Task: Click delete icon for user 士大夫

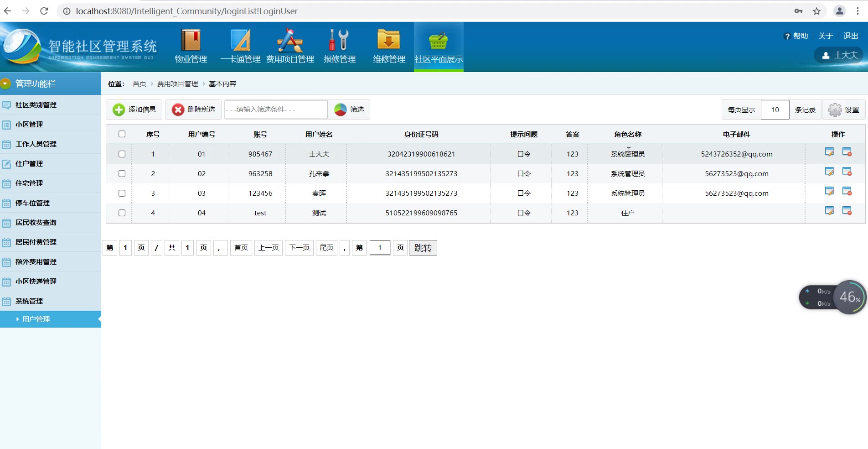Action: pyautogui.click(x=847, y=152)
